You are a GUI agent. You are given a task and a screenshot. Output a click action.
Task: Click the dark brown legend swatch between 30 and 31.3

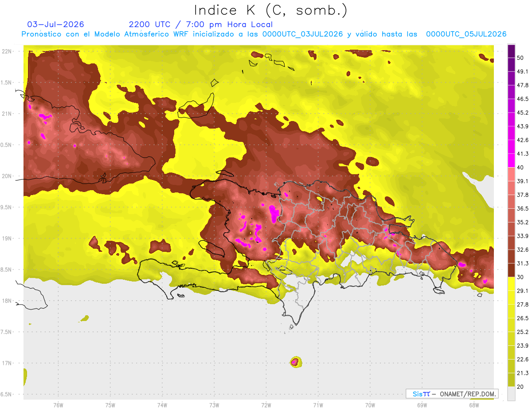[511, 270]
